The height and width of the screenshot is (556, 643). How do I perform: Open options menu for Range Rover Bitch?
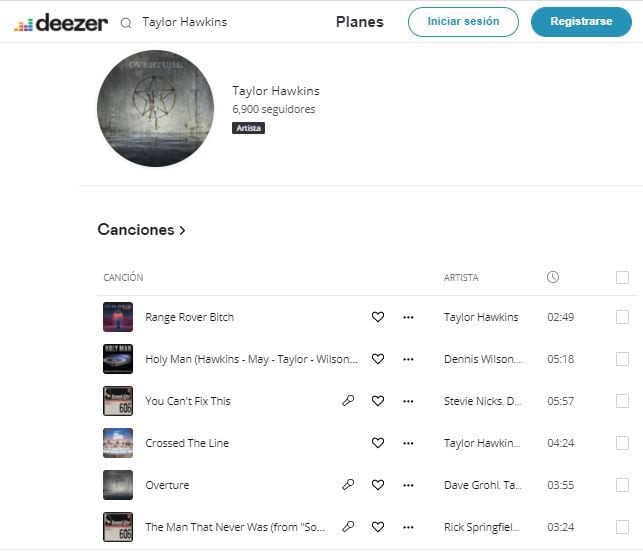coord(408,317)
